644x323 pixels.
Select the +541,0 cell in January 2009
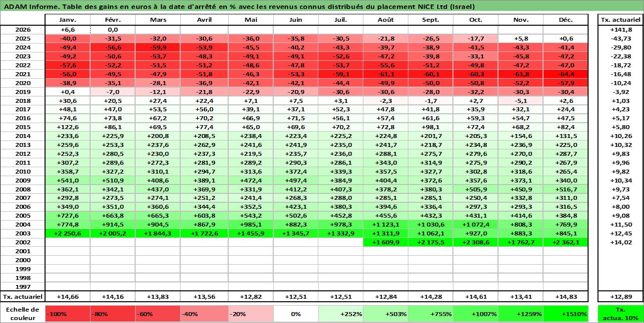click(67, 180)
